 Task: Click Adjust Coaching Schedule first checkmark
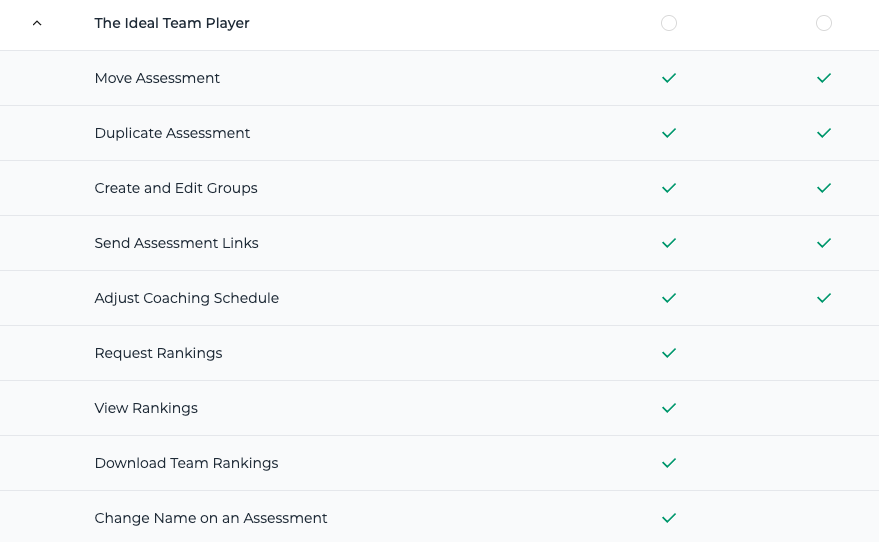pyautogui.click(x=669, y=298)
